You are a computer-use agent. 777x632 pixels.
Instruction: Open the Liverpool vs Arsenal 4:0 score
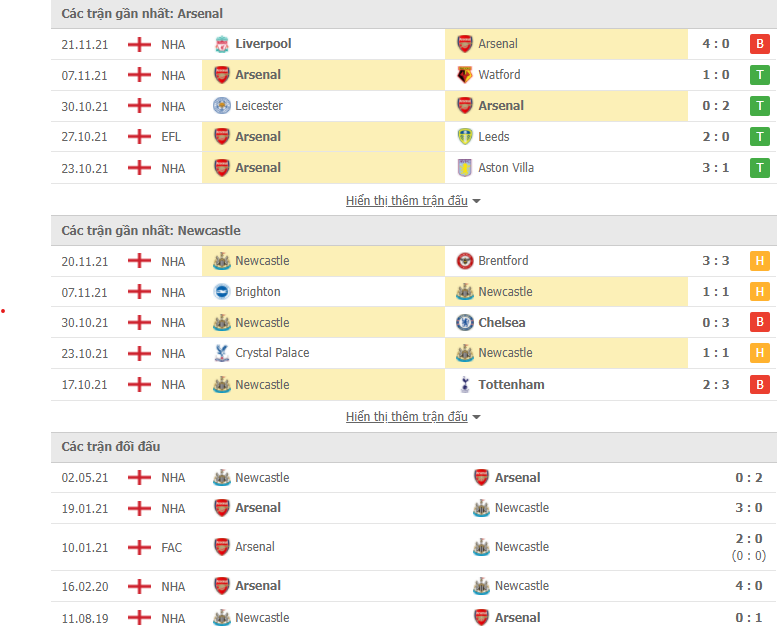(716, 44)
